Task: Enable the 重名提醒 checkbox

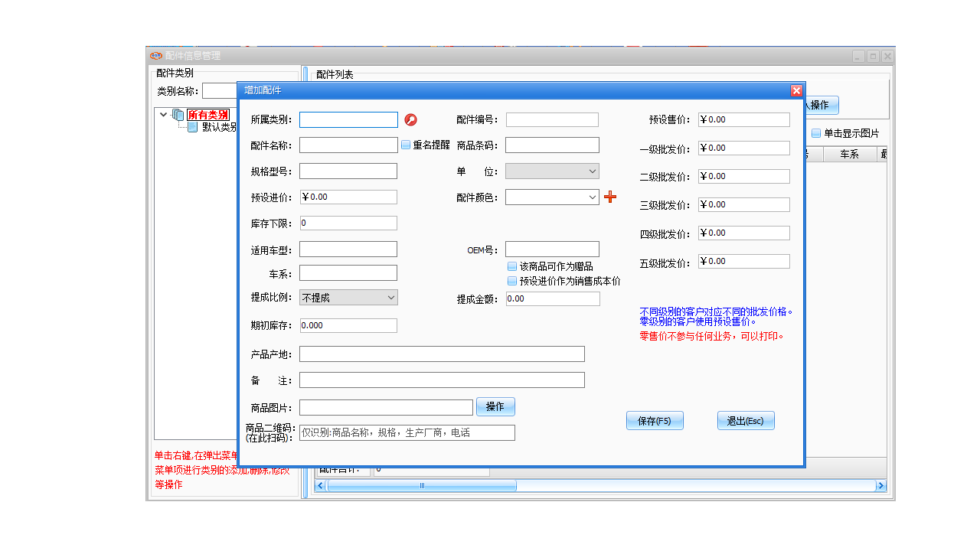Action: coord(405,145)
